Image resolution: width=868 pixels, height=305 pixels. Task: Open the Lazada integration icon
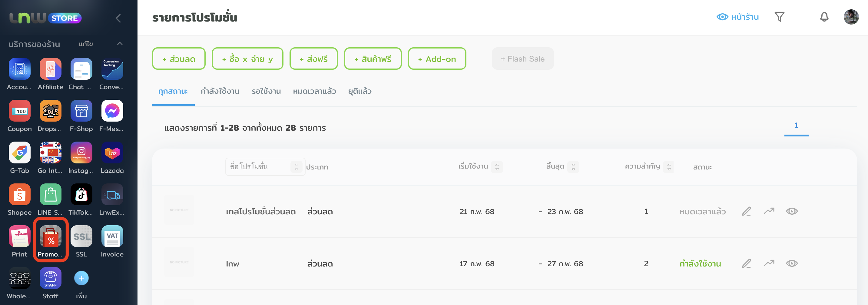click(112, 153)
